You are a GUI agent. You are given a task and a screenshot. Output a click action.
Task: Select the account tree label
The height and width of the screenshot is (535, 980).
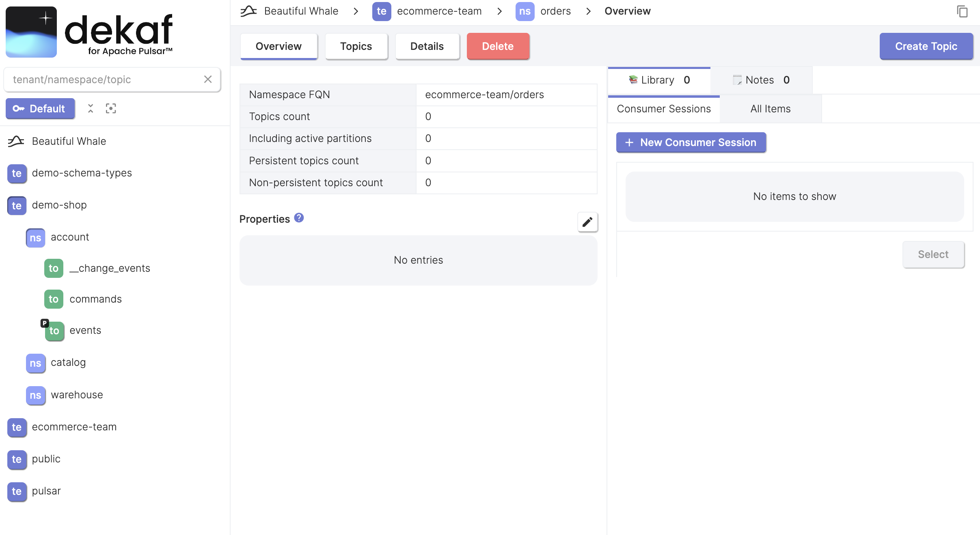point(70,237)
